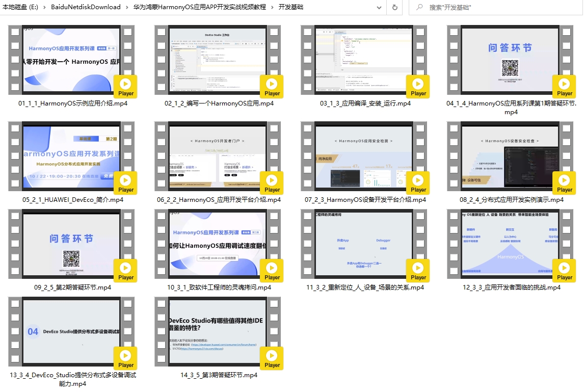
Task: Click Player badge on 10_3_1_致软件工程师的灵魂拷问.mp4
Action: tap(272, 271)
